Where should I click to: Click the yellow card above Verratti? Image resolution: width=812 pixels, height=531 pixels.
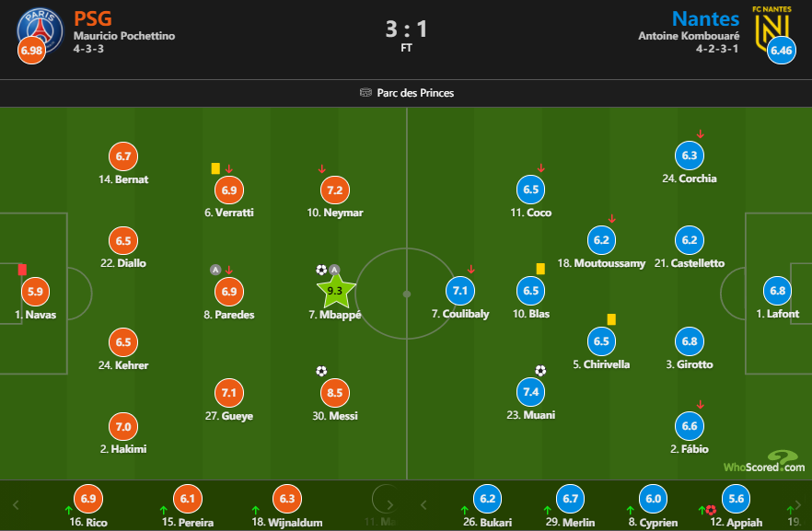(215, 168)
